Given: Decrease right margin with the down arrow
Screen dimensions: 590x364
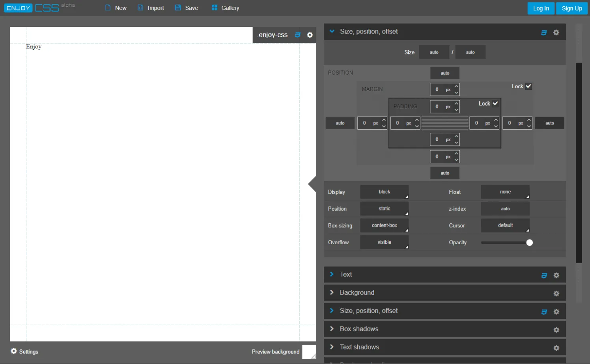Looking at the screenshot, I should coord(529,126).
